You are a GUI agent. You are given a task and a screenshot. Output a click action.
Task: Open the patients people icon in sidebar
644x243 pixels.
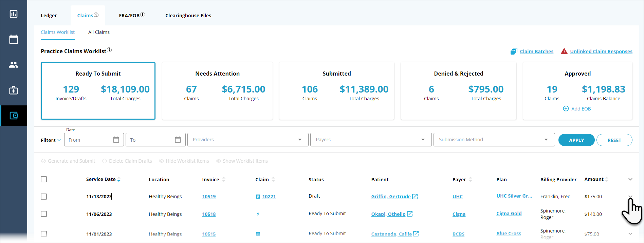pyautogui.click(x=14, y=65)
